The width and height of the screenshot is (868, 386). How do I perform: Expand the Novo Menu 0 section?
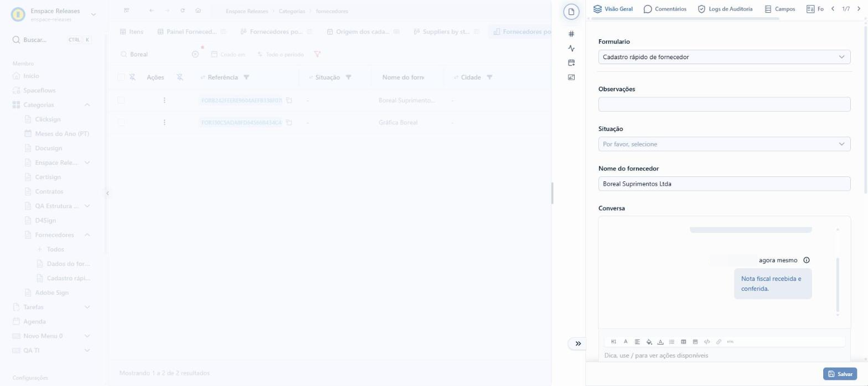87,336
